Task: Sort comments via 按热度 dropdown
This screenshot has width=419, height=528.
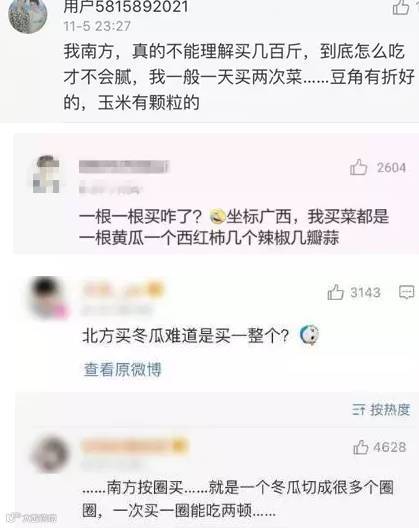Action: click(381, 410)
